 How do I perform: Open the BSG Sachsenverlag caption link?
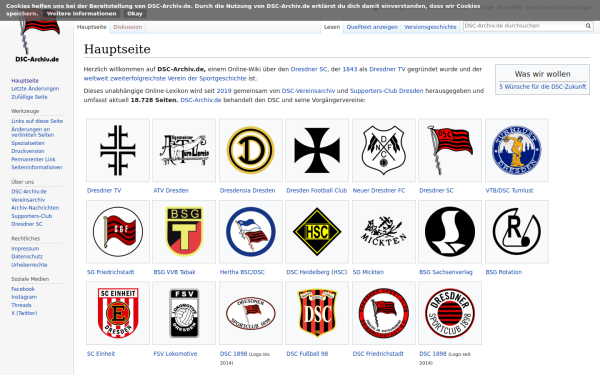(x=446, y=272)
